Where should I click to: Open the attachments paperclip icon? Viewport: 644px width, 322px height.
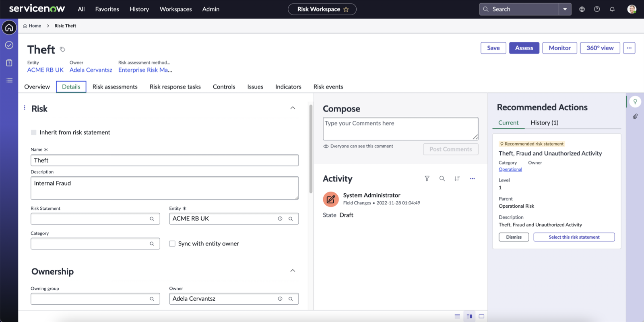[x=635, y=116]
